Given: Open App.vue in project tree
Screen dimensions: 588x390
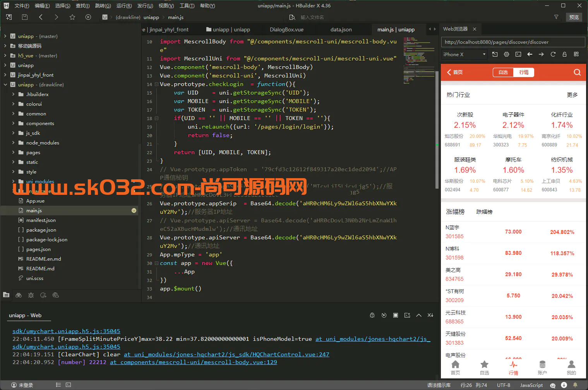Looking at the screenshot, I should point(35,201).
